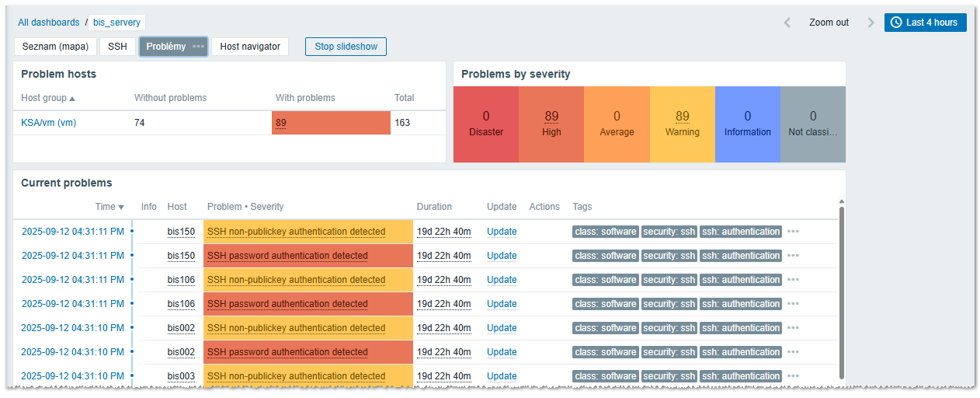Click Zoom out time range button
The width and height of the screenshot is (980, 398).
[x=829, y=23]
